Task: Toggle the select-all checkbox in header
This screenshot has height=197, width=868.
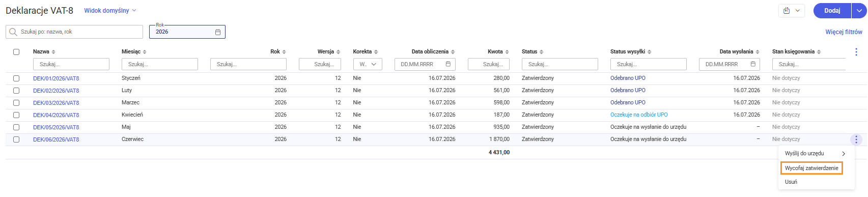Action: coord(16,52)
